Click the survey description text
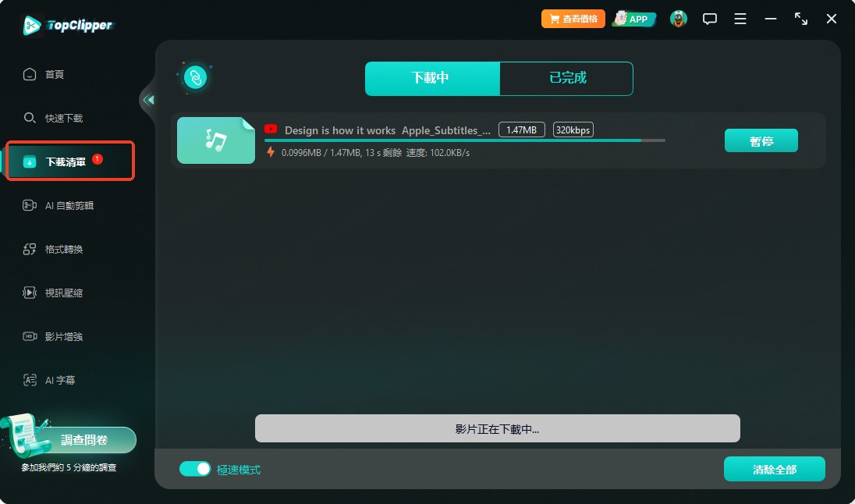The height and width of the screenshot is (504, 855). click(x=69, y=467)
